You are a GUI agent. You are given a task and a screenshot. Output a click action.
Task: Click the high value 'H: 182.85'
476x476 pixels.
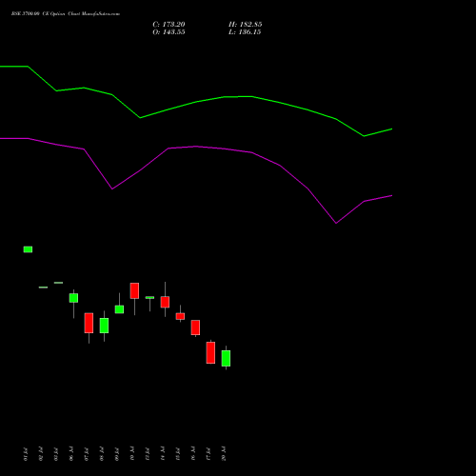[246, 25]
